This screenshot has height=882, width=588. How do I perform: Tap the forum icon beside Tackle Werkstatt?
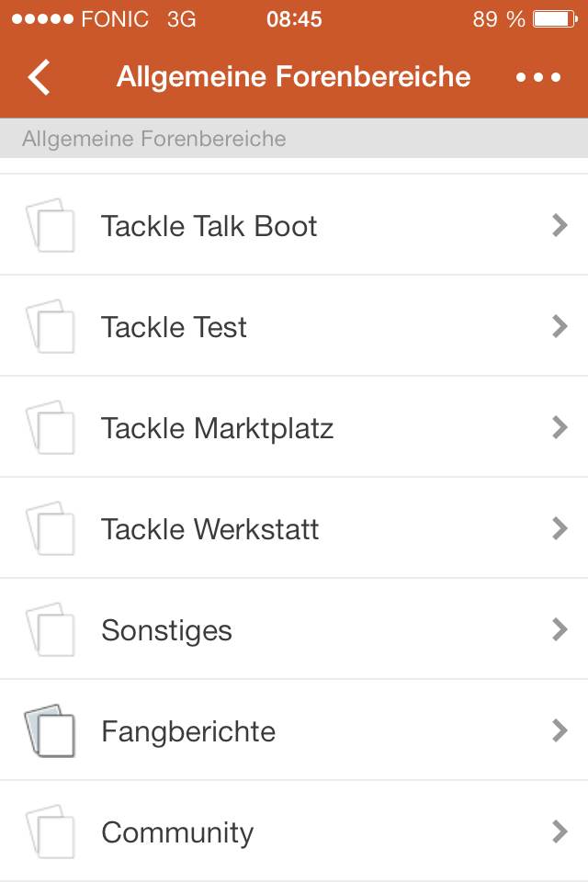pos(51,528)
